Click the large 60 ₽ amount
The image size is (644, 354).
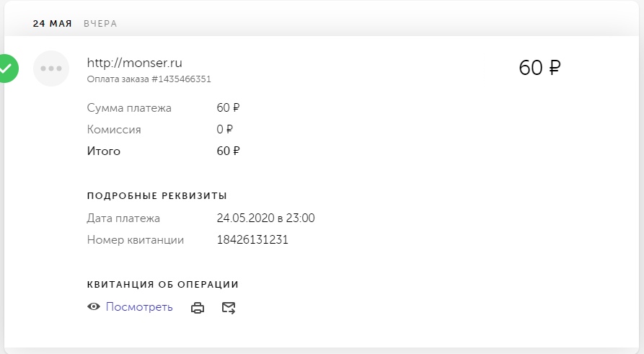(539, 68)
